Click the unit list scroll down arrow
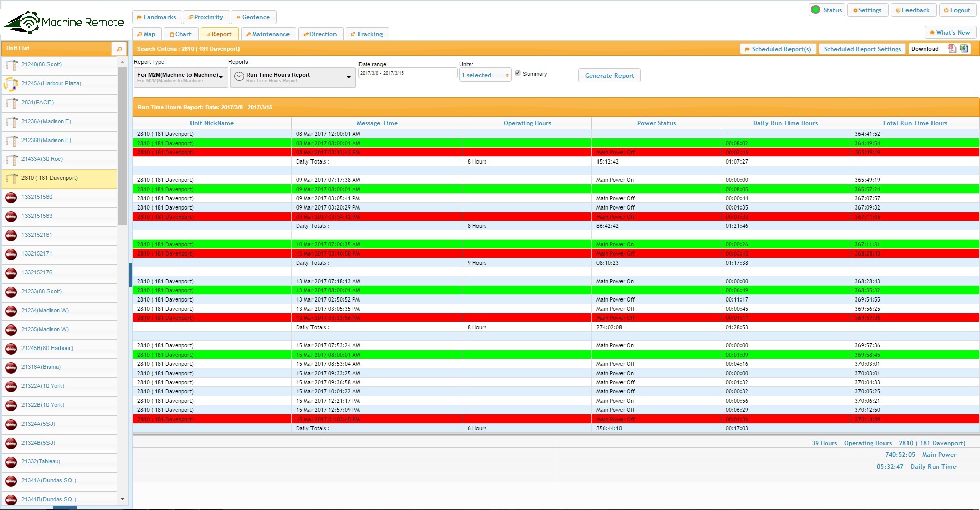This screenshot has width=980, height=510. pos(122,499)
